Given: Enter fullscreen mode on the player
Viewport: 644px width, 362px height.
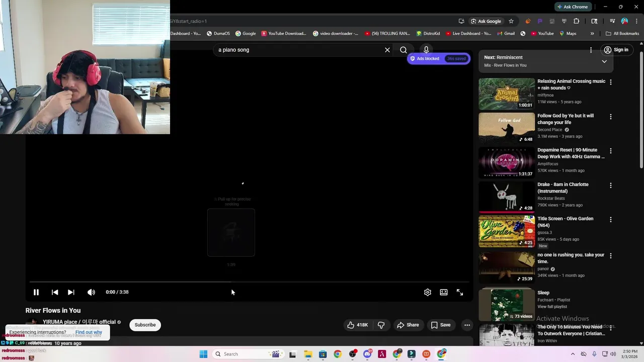Looking at the screenshot, I should click(460, 292).
